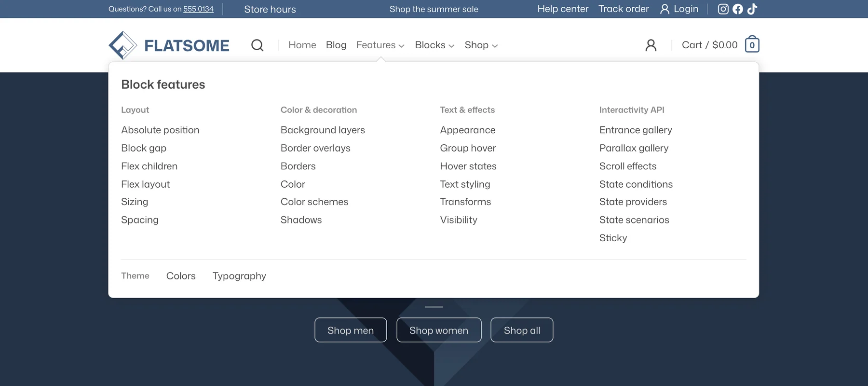Open Color schemes feature link
868x386 pixels.
314,202
